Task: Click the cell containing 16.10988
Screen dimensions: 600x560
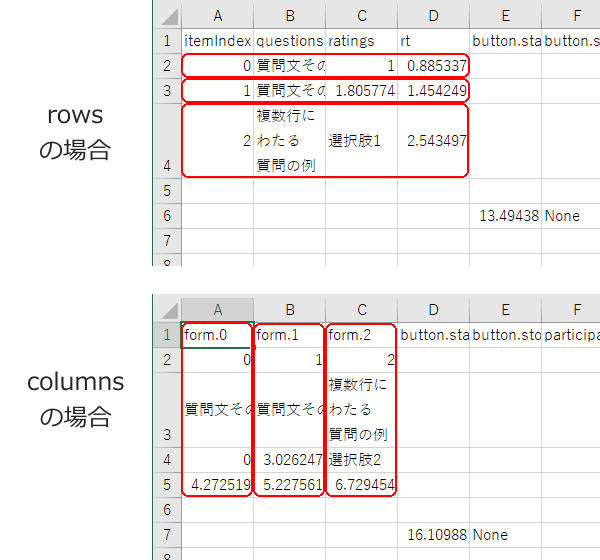Action: [x=434, y=535]
